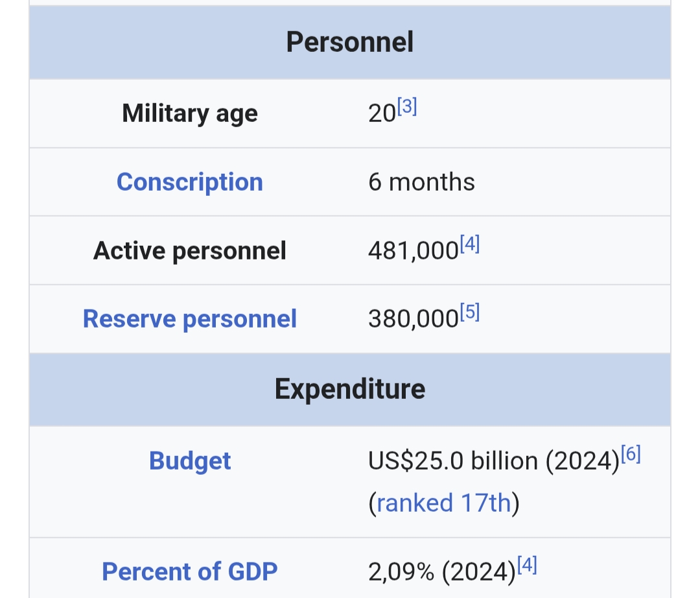This screenshot has height=598, width=700.
Task: Open citation [4] next to 481,000
Action: click(469, 245)
